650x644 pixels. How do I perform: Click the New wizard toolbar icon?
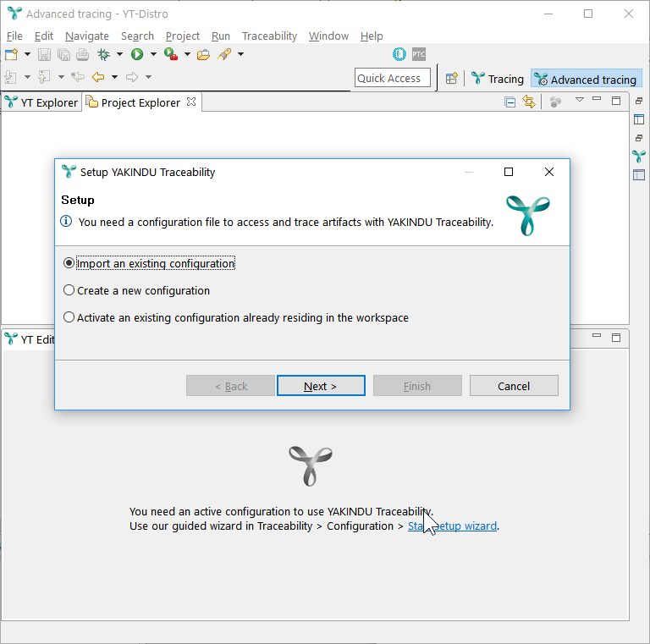(11, 54)
